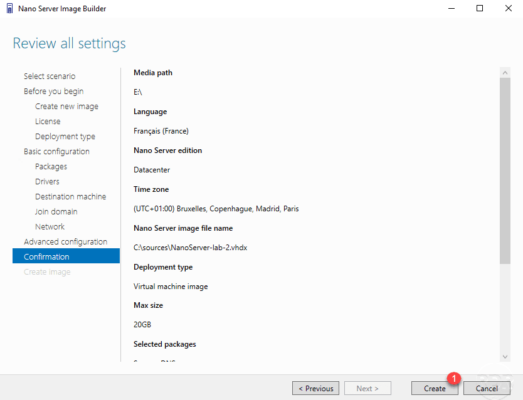Click the Nano Server Image Builder title icon
523x400 pixels.
click(10, 8)
